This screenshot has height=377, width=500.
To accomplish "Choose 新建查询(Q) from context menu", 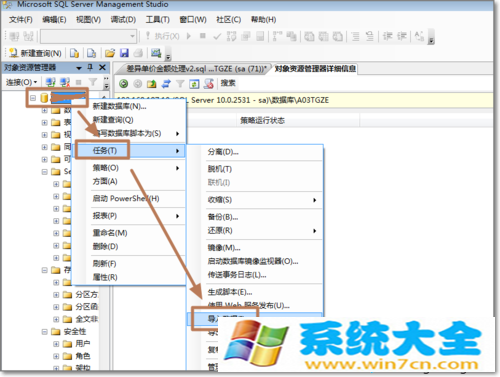I will click(x=129, y=120).
